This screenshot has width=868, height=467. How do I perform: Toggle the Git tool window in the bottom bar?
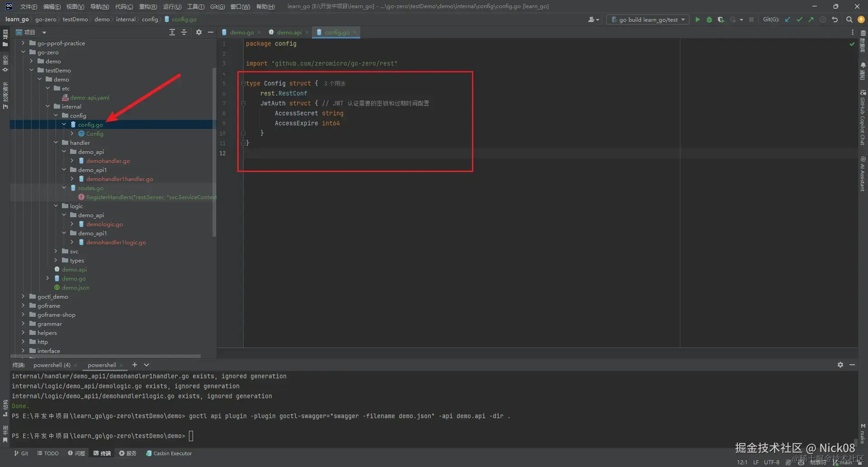[x=21, y=453]
